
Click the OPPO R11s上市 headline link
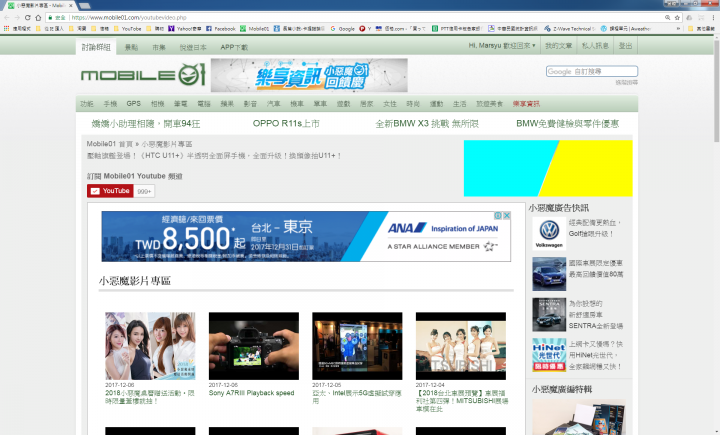tap(286, 124)
